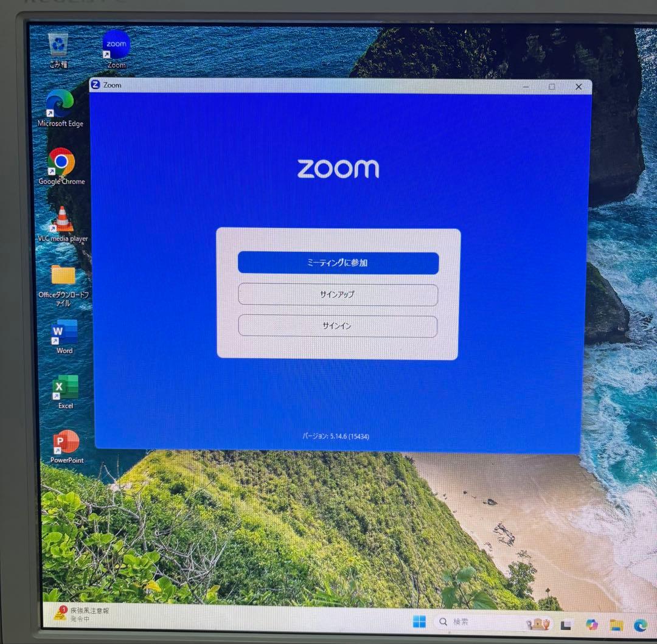Click the ミーティングに参加 button
657x644 pixels.
pyautogui.click(x=338, y=263)
